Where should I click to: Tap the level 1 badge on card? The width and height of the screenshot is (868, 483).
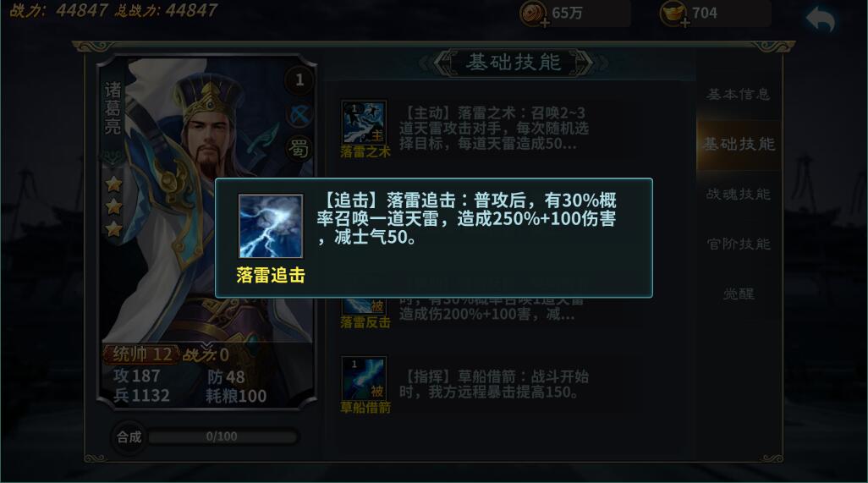299,80
